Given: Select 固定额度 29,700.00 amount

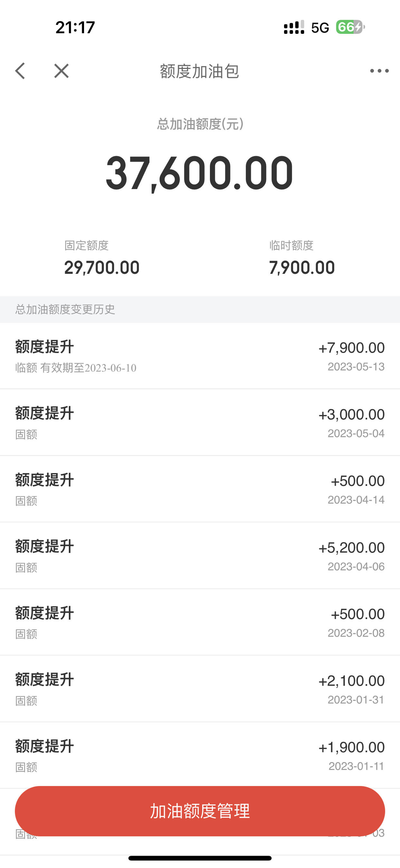Looking at the screenshot, I should click(102, 268).
